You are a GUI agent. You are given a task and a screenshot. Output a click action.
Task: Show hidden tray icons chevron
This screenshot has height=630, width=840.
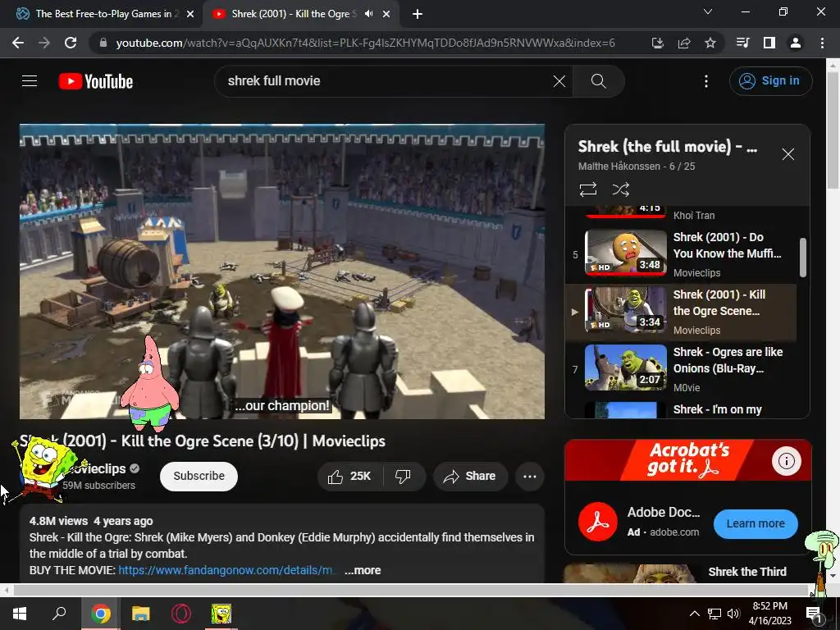tap(694, 614)
